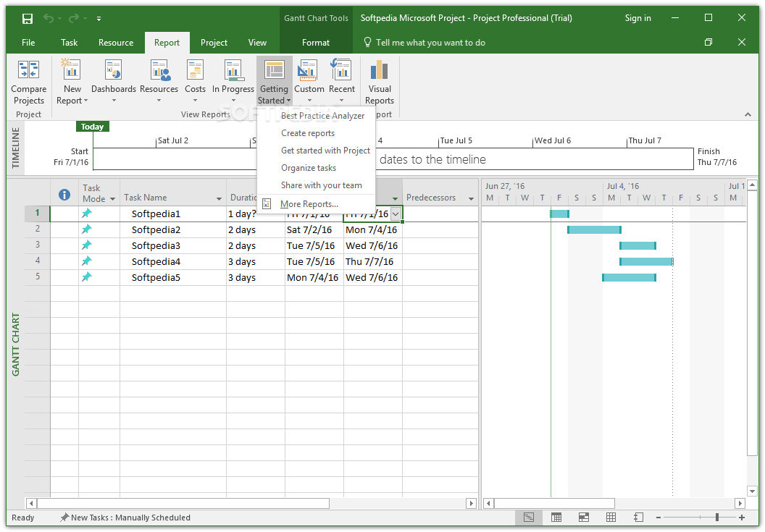765x532 pixels.
Task: Click Sign in link
Action: (x=637, y=18)
